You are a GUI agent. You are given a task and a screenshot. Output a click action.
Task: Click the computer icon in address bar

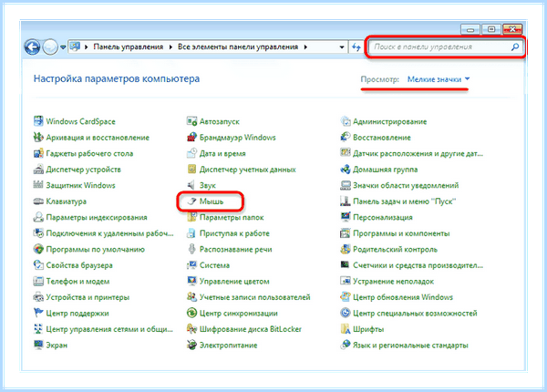click(75, 46)
